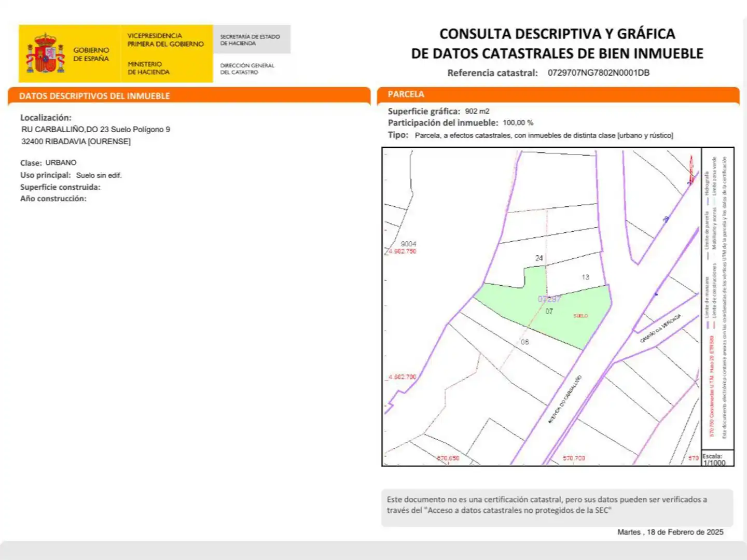
Task: Click 'Suelo sin edif.' use value
Action: [x=99, y=175]
